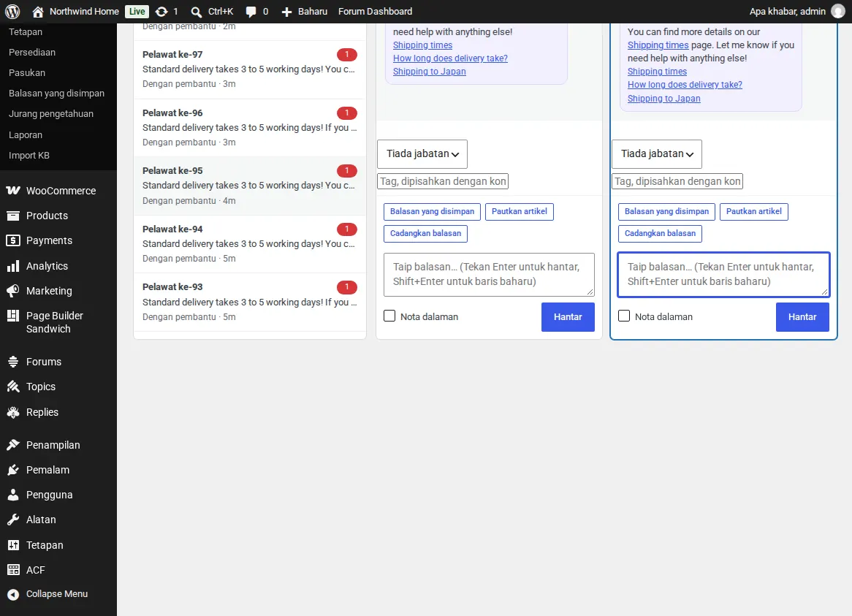Image resolution: width=852 pixels, height=616 pixels.
Task: Open the Forum Dashboard toolbar item
Action: coord(375,12)
